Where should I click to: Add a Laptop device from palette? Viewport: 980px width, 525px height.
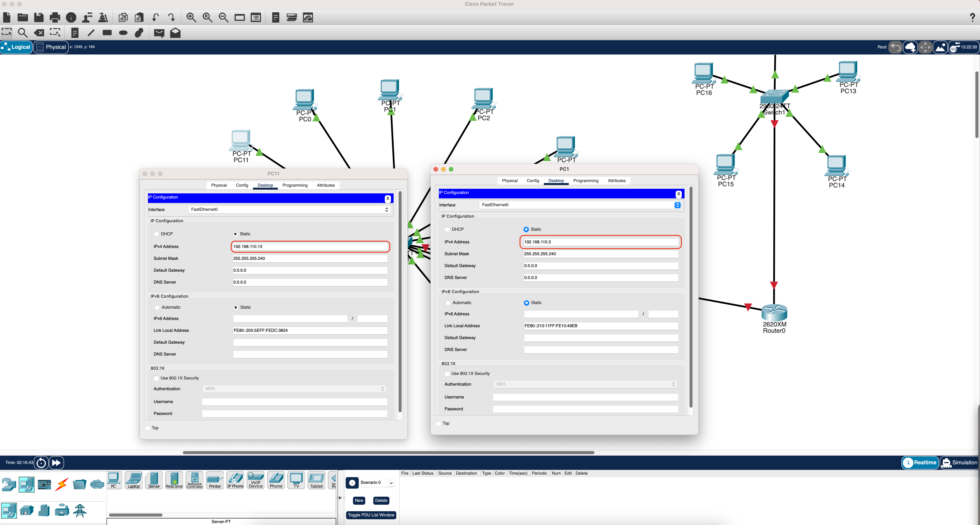pos(134,480)
